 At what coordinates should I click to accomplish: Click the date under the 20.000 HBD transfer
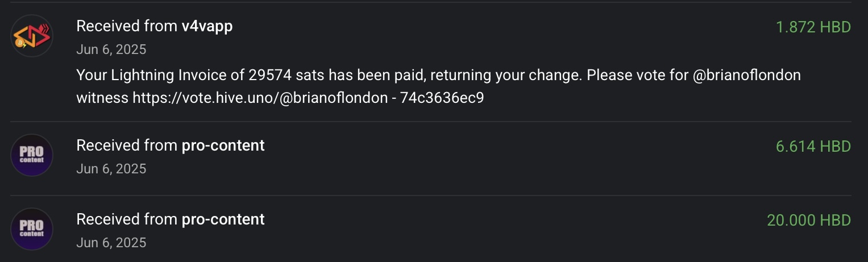[x=111, y=243]
